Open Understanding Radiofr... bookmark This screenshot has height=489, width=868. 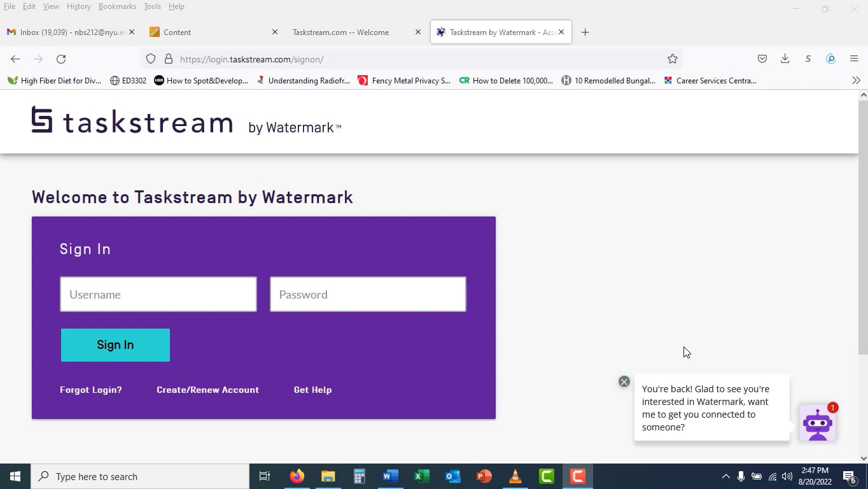coord(303,80)
